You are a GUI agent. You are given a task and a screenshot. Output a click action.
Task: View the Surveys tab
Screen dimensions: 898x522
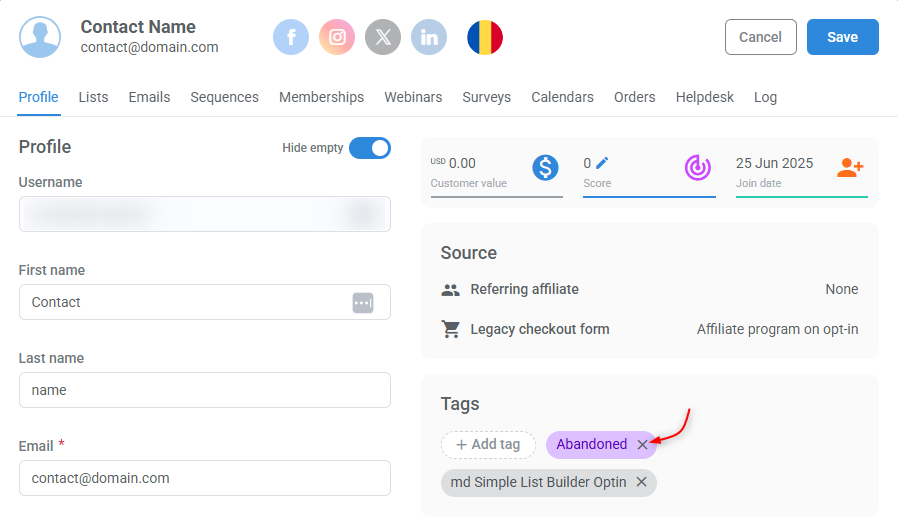[487, 97]
